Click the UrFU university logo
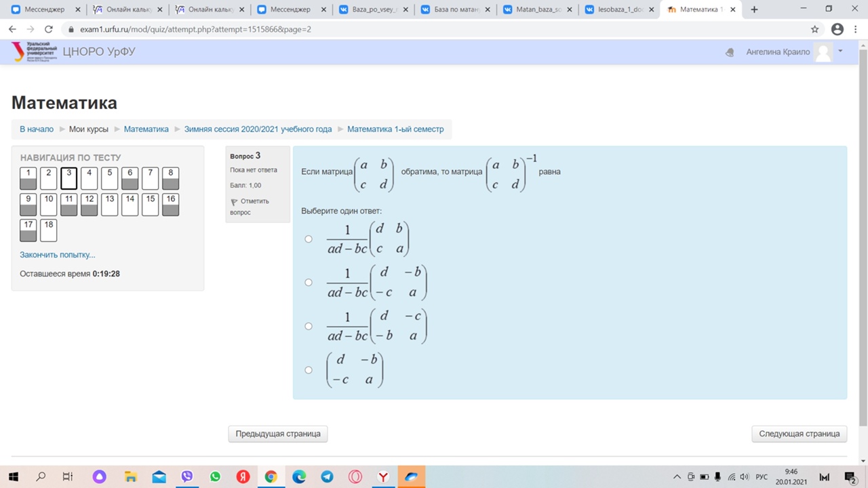Screen dimensions: 868x488 pos(34,52)
